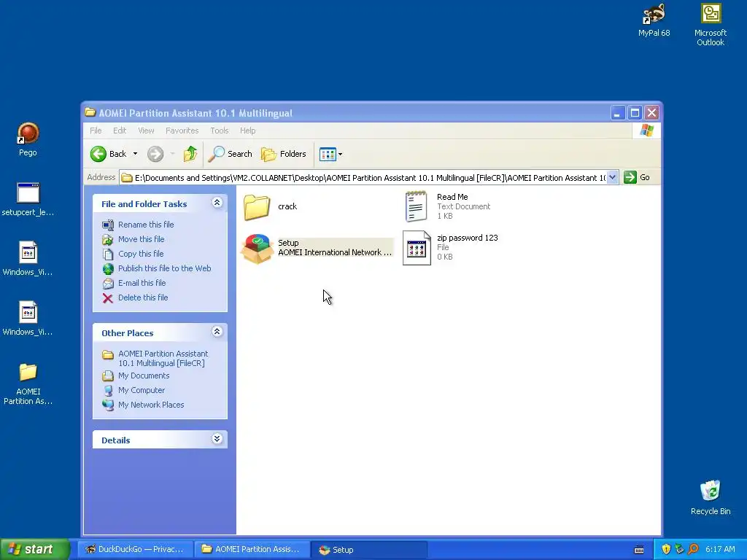Screen dimensions: 747x560
Task: Open My Network Places link
Action: click(151, 405)
